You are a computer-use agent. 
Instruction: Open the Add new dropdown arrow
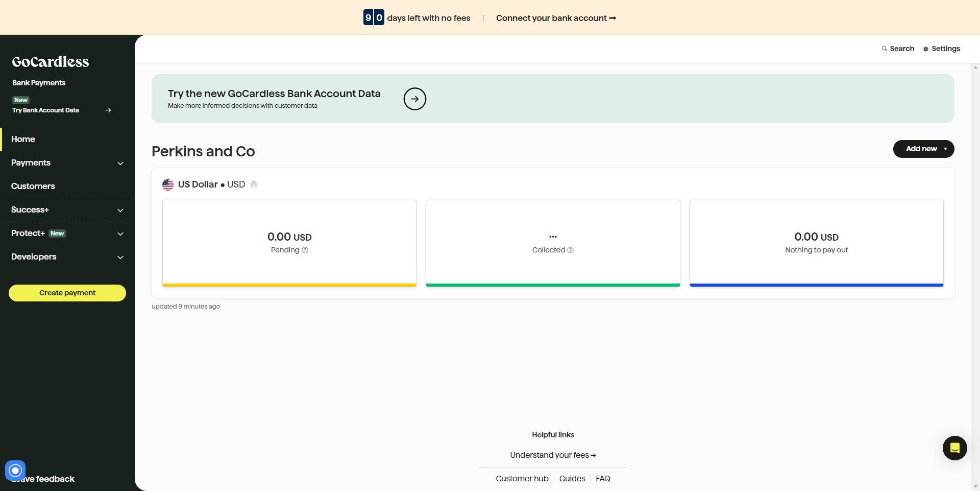point(945,149)
